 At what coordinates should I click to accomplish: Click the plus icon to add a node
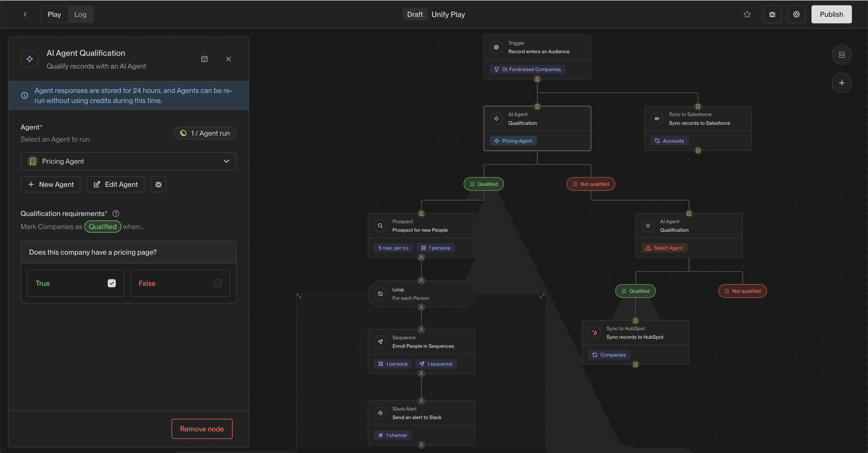(x=842, y=83)
